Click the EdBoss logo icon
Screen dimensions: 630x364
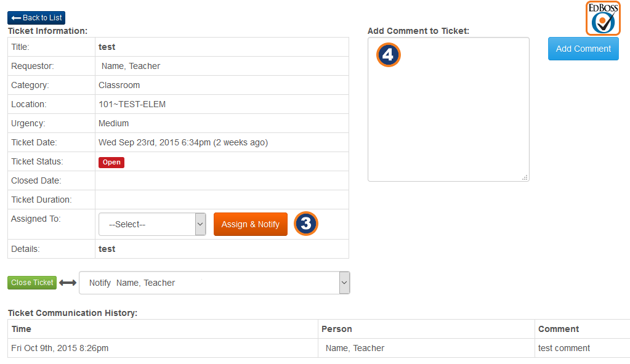click(603, 18)
